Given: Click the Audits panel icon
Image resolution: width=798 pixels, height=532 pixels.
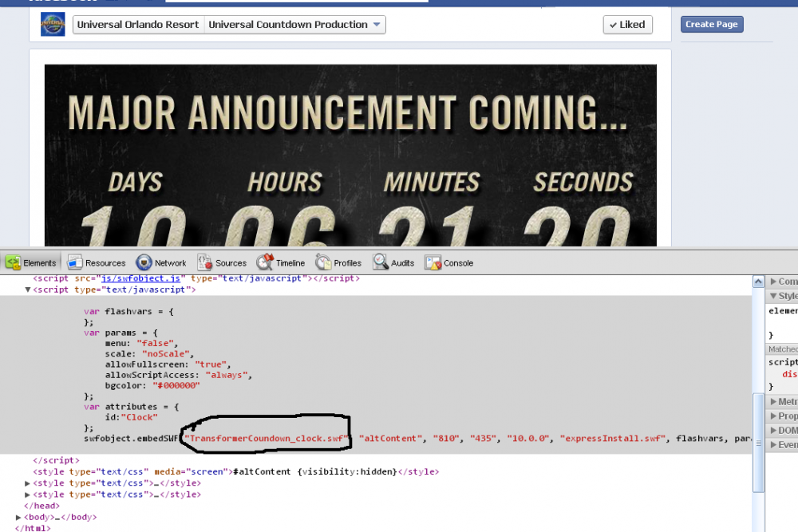Looking at the screenshot, I should pyautogui.click(x=380, y=262).
